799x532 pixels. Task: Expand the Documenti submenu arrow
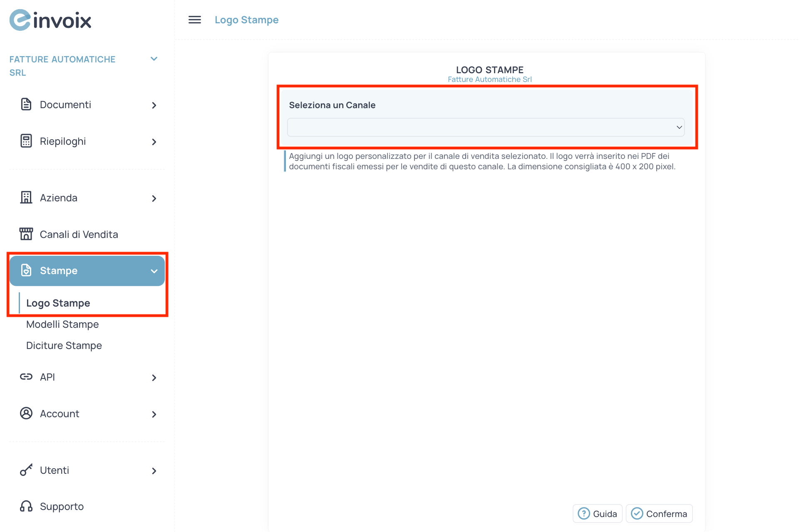point(154,105)
